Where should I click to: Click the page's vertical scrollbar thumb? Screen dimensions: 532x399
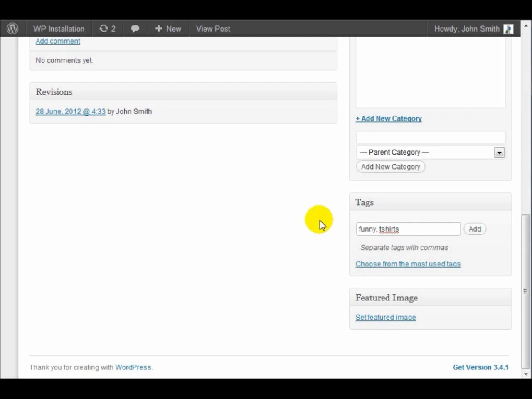click(x=526, y=291)
